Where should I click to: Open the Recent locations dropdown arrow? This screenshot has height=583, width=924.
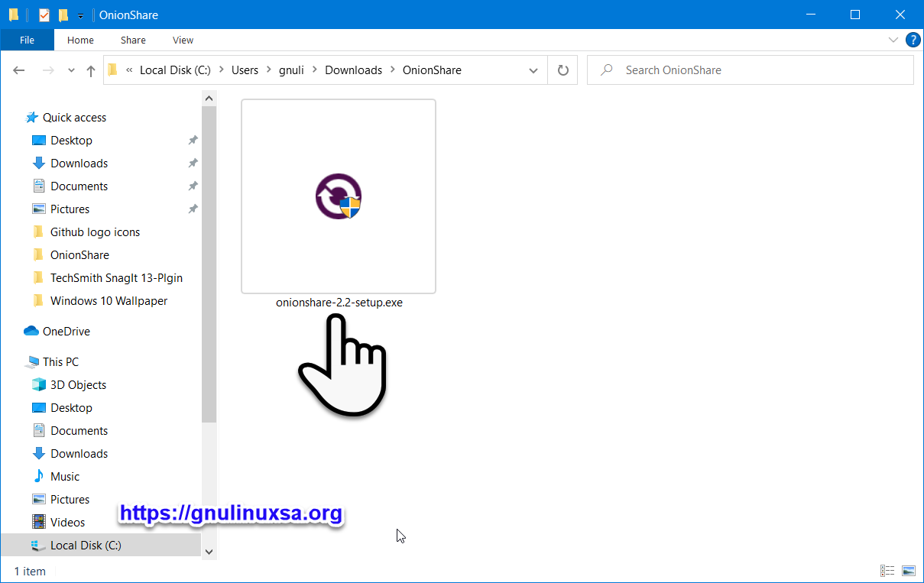71,70
